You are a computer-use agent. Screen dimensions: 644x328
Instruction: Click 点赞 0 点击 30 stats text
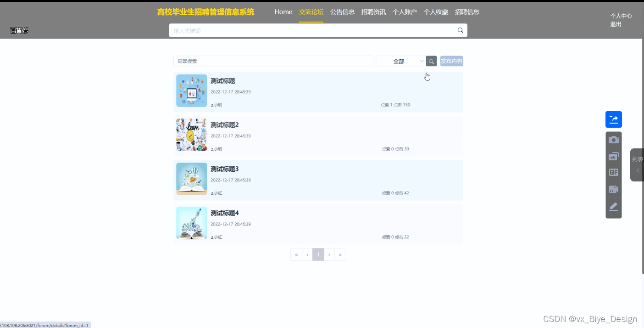pyautogui.click(x=395, y=149)
